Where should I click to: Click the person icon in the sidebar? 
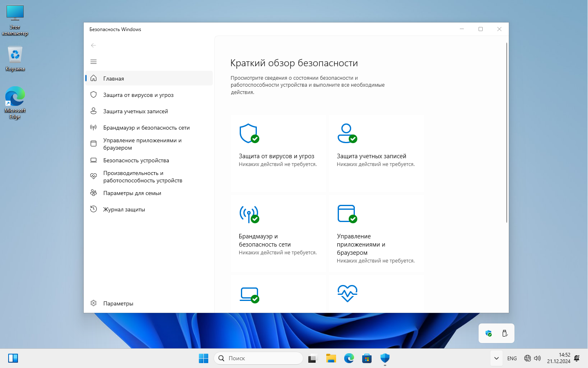(94, 111)
